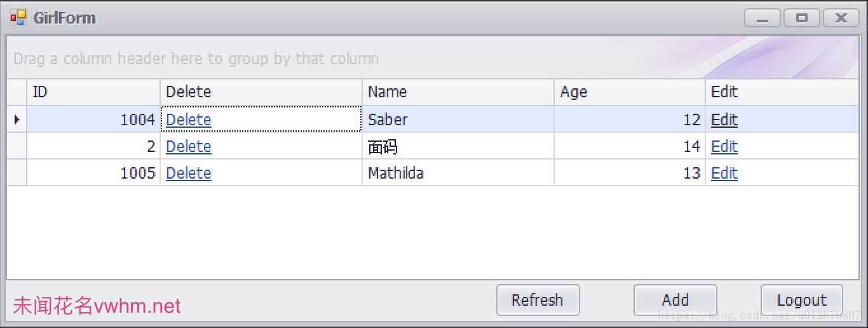The width and height of the screenshot is (868, 328).
Task: Edit the Saber row
Action: pos(724,120)
